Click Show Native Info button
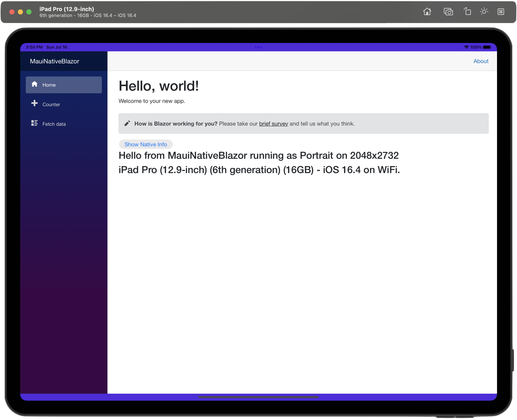The width and height of the screenshot is (517, 420). point(146,144)
